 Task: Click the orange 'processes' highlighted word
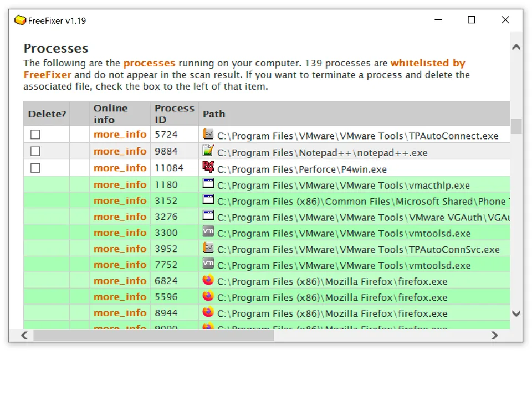point(149,63)
